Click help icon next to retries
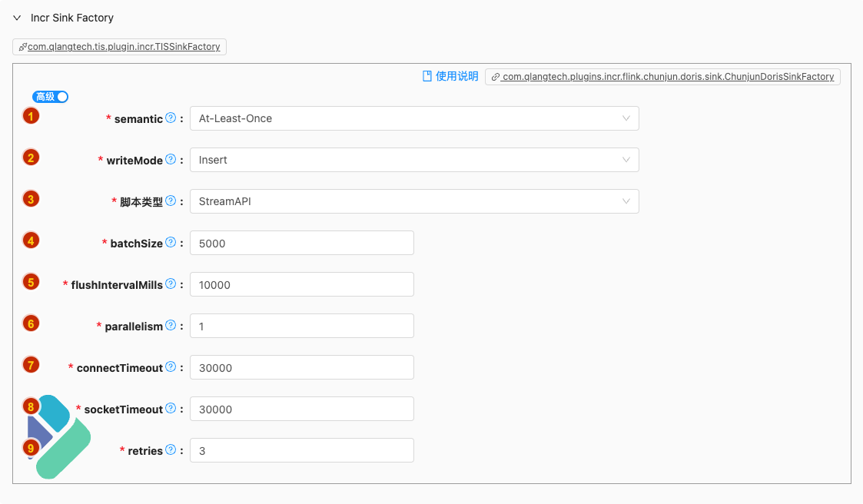This screenshot has width=863, height=504. (x=171, y=450)
